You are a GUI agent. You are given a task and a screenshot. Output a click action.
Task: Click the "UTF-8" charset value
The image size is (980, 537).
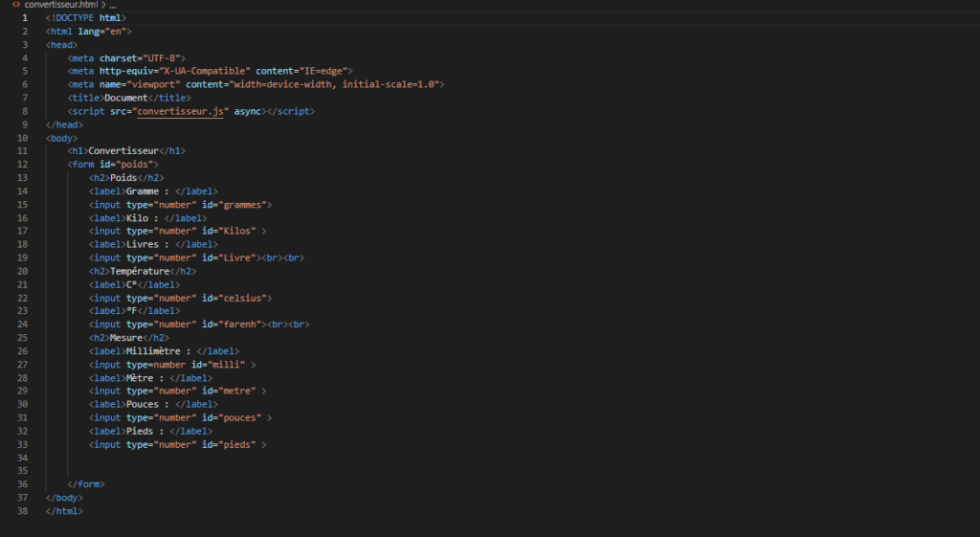pyautogui.click(x=161, y=58)
